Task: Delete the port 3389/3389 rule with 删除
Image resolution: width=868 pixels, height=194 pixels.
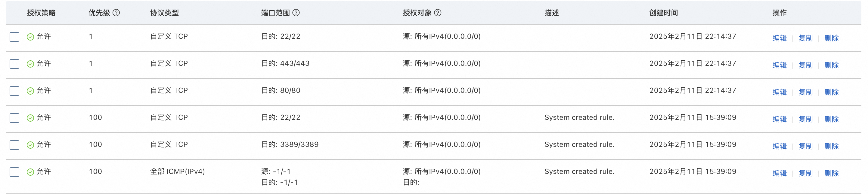Action: pos(831,146)
